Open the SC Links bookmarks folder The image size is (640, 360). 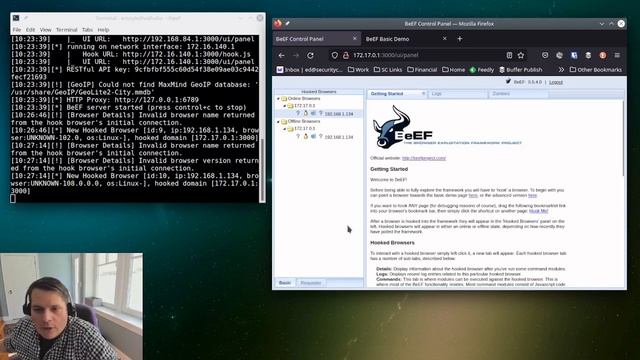(388, 70)
